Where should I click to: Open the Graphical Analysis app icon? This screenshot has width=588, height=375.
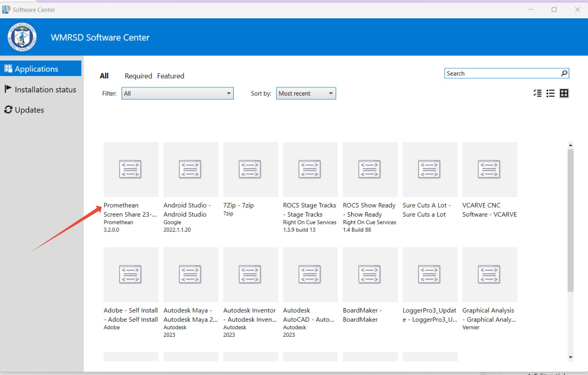[x=490, y=274]
